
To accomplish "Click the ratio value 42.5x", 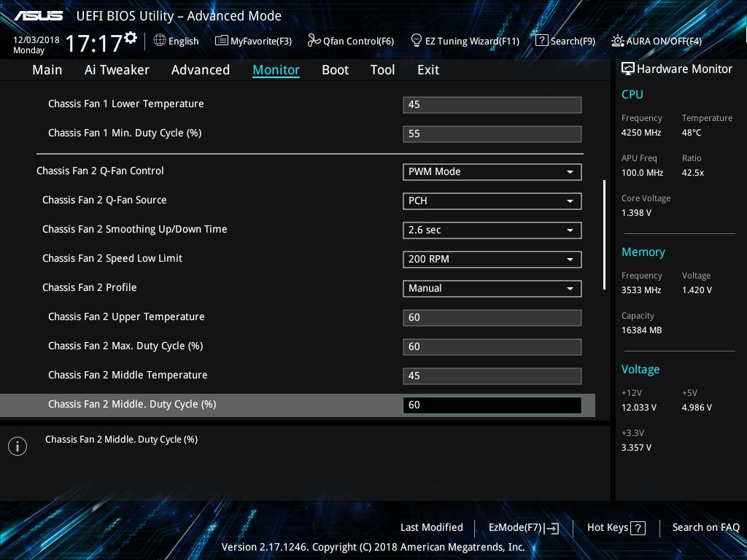I will pos(693,173).
